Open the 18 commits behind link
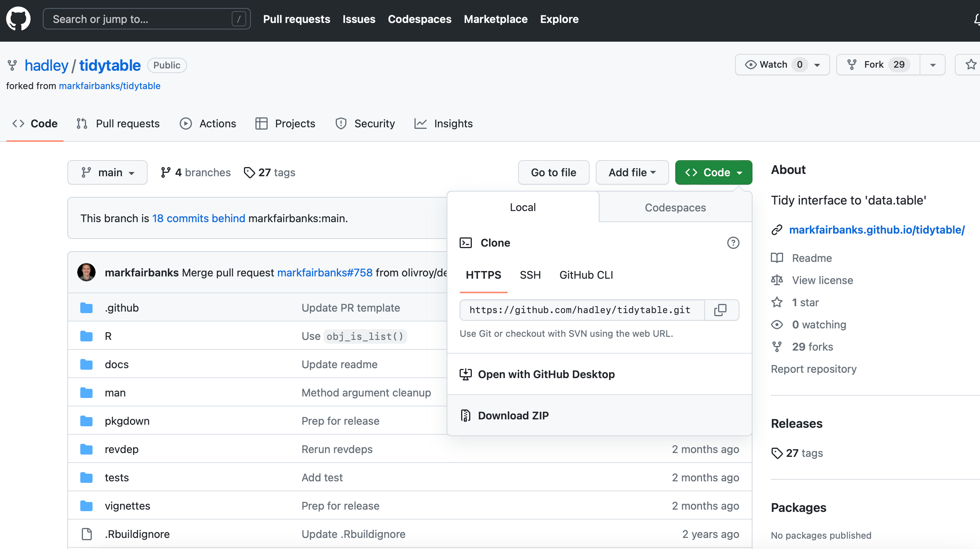Viewport: 980px width, 549px height. (198, 218)
